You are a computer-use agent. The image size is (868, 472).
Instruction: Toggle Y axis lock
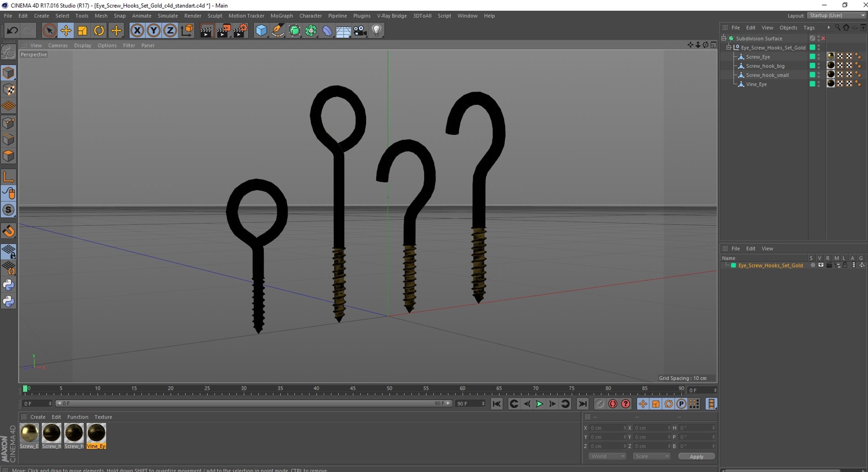154,31
